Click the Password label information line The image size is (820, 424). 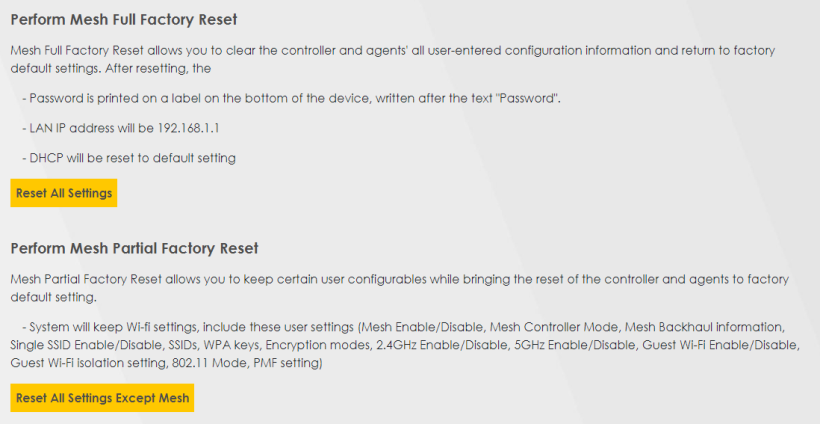point(290,98)
